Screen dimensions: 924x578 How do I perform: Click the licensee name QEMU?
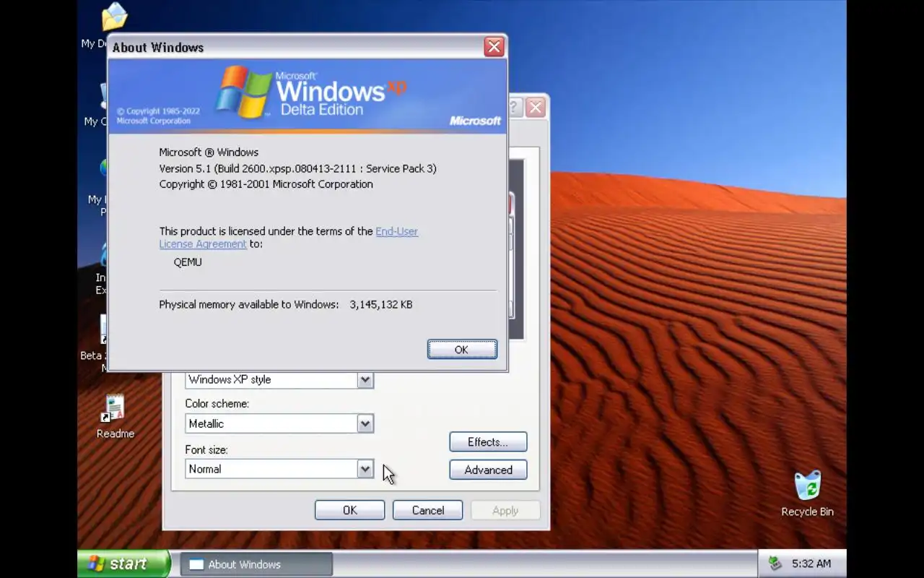click(x=188, y=262)
